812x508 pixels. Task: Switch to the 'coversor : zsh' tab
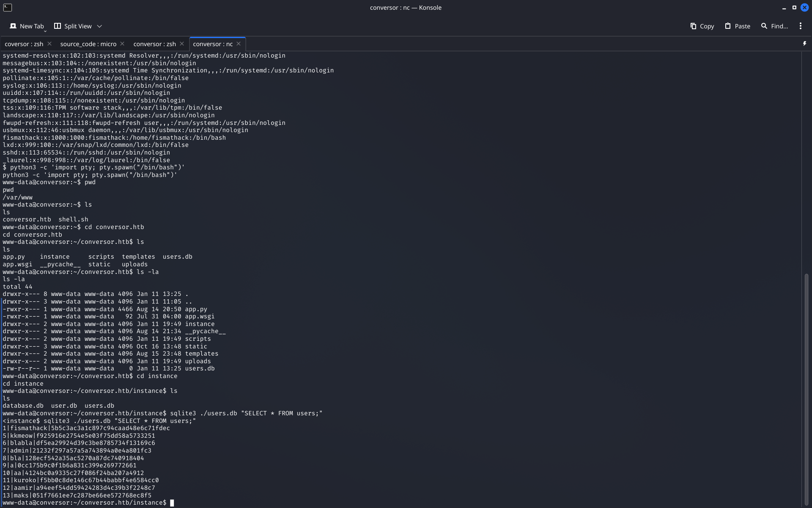(x=24, y=44)
